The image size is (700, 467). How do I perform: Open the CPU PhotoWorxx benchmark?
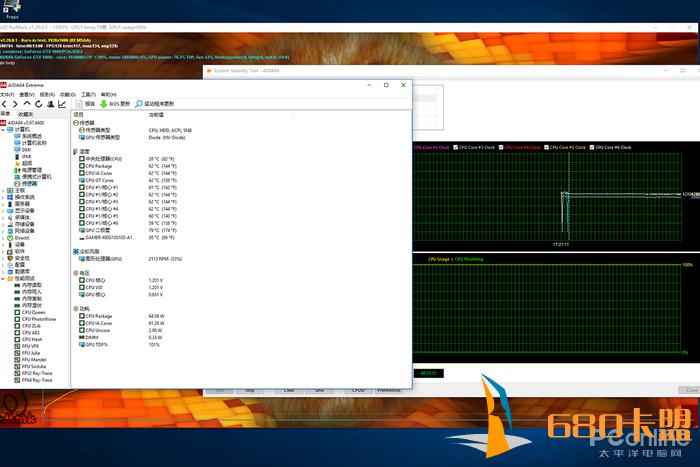[x=36, y=319]
